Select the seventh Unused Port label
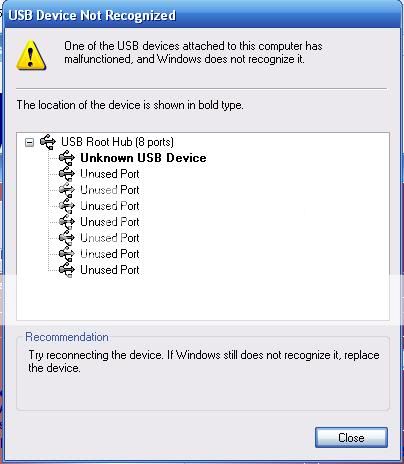The image size is (404, 464). pyautogui.click(x=110, y=270)
